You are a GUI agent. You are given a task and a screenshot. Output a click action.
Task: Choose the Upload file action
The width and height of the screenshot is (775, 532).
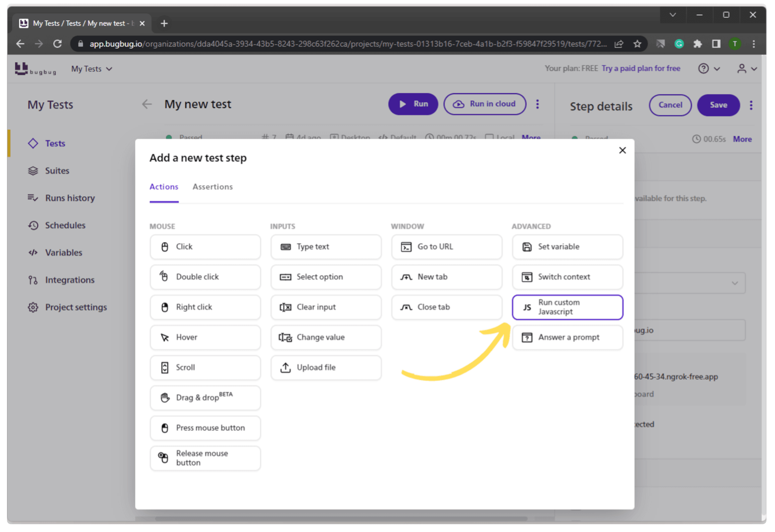[326, 368]
